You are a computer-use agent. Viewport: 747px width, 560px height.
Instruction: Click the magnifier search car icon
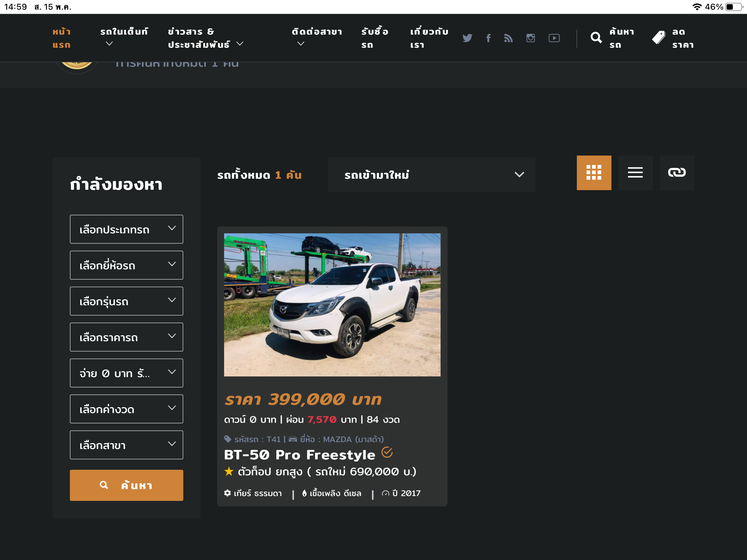click(596, 38)
